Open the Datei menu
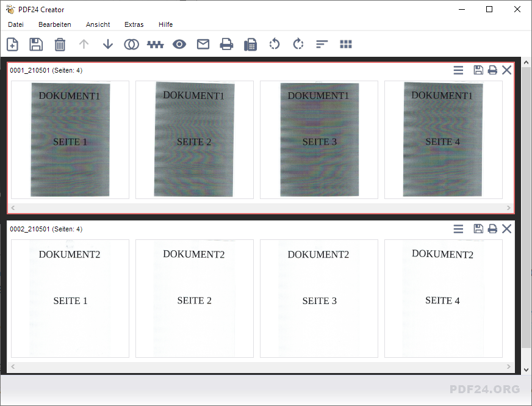532x406 pixels. pyautogui.click(x=16, y=24)
